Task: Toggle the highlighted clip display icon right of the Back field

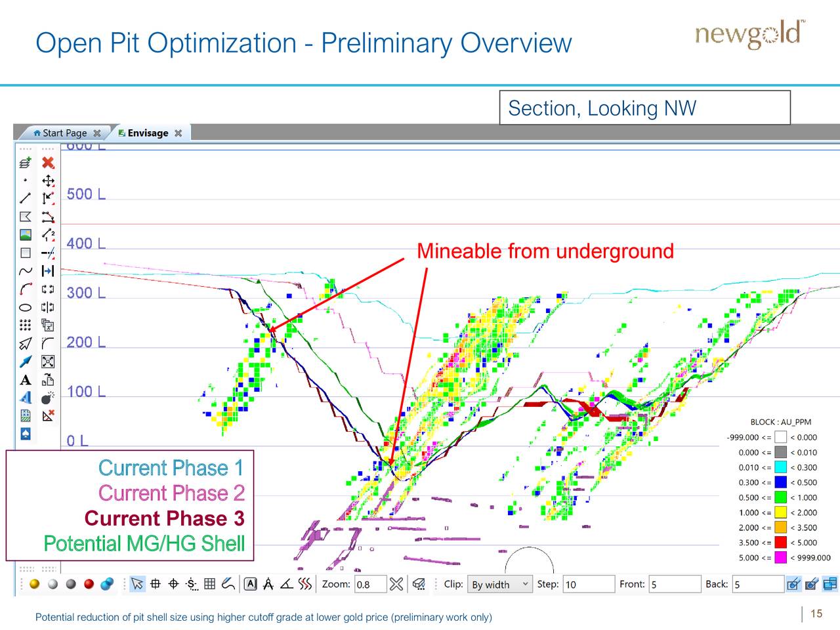Action: (x=793, y=584)
